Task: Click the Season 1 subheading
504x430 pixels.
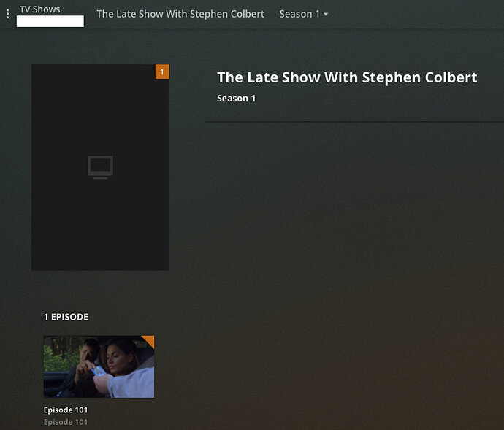Action: point(236,99)
